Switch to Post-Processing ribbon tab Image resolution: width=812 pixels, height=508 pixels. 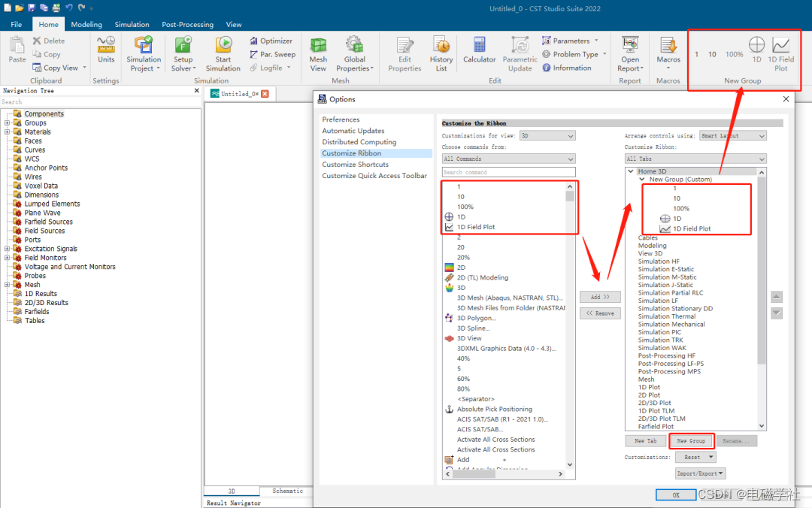tap(187, 24)
